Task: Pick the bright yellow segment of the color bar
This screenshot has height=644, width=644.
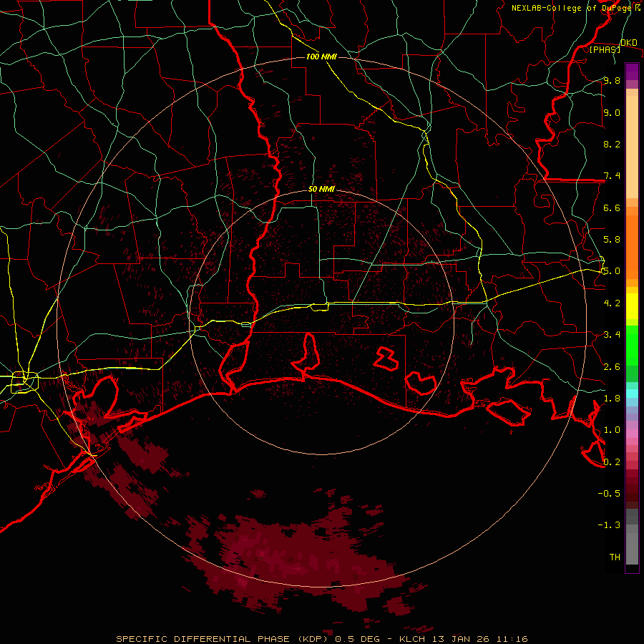Action: [632, 306]
